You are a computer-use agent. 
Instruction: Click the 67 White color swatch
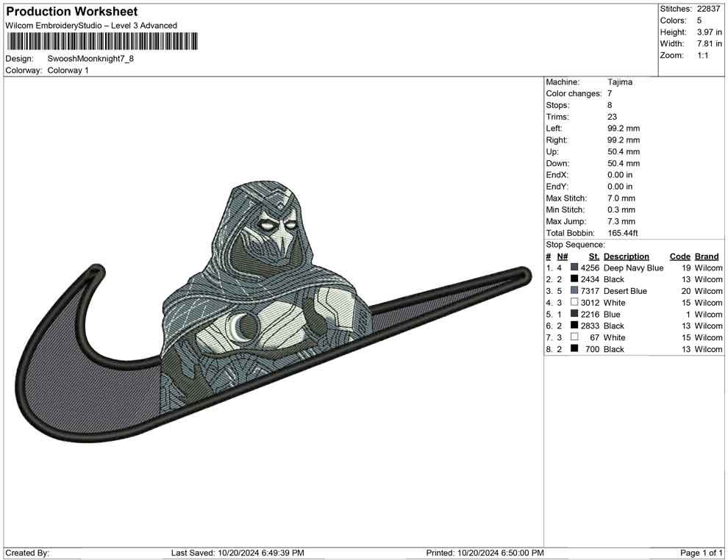tap(574, 337)
